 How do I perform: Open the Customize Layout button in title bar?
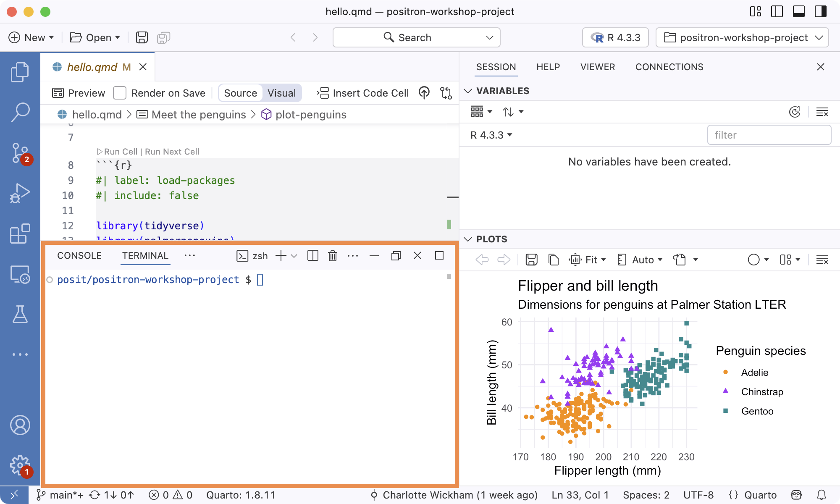(755, 11)
